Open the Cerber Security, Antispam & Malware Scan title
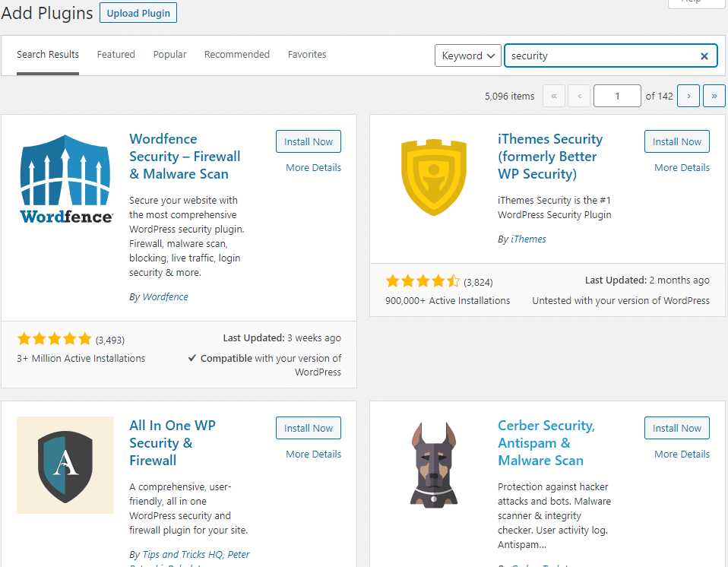The image size is (728, 567). tap(546, 443)
